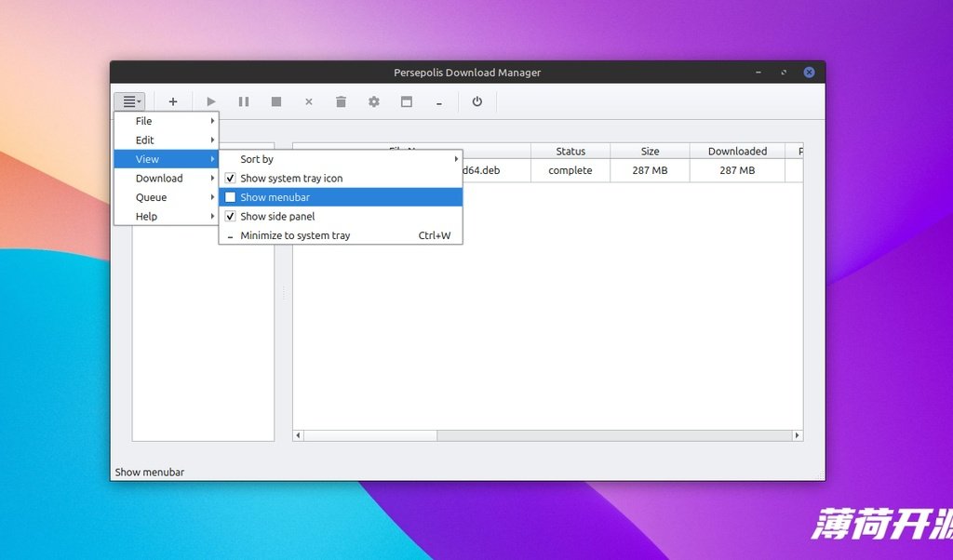Image resolution: width=953 pixels, height=560 pixels.
Task: Stop download with the square stop icon
Action: [275, 101]
